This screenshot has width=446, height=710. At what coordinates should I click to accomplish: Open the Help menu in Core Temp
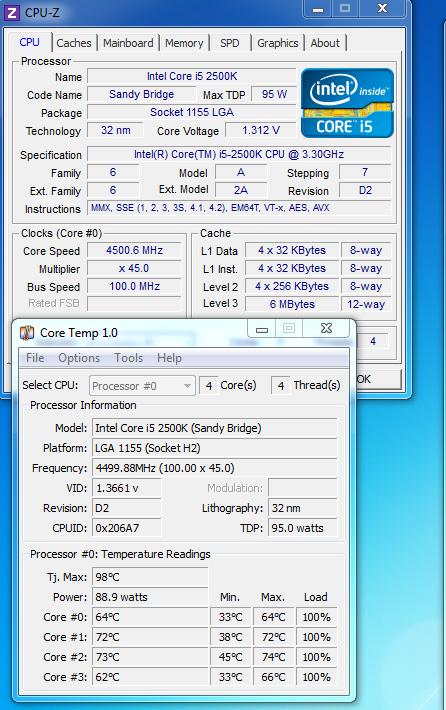[169, 358]
